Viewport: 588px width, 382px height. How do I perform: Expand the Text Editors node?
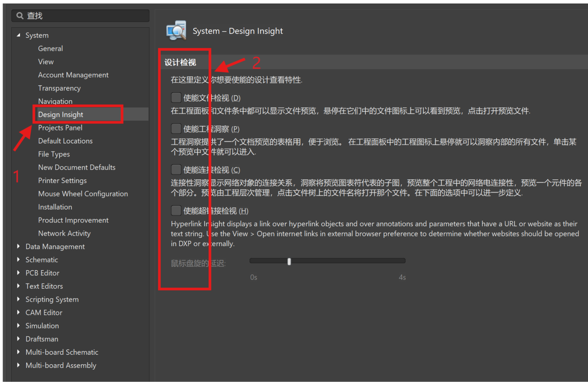[x=19, y=286]
